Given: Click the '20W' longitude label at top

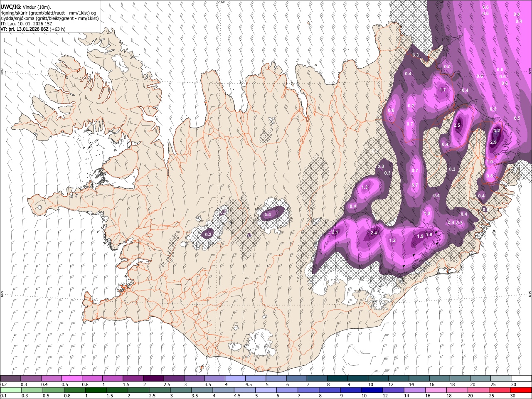Looking at the screenshot, I should tap(221, 2).
